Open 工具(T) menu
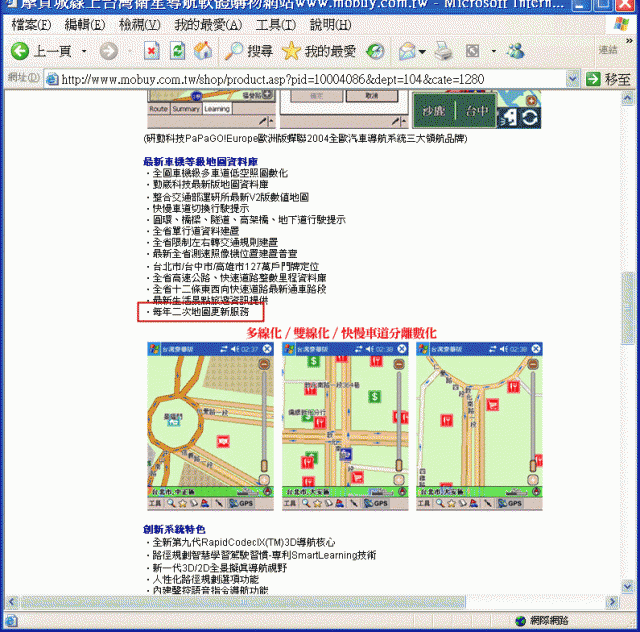This screenshot has width=640, height=632. pyautogui.click(x=276, y=25)
